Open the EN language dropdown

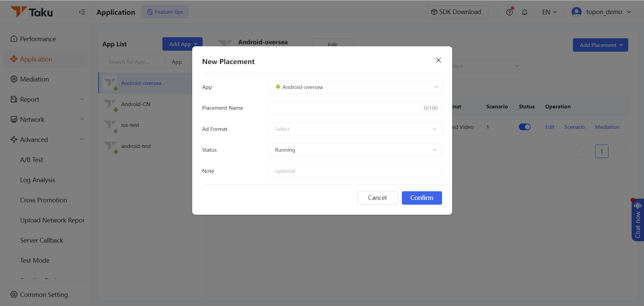tap(549, 12)
